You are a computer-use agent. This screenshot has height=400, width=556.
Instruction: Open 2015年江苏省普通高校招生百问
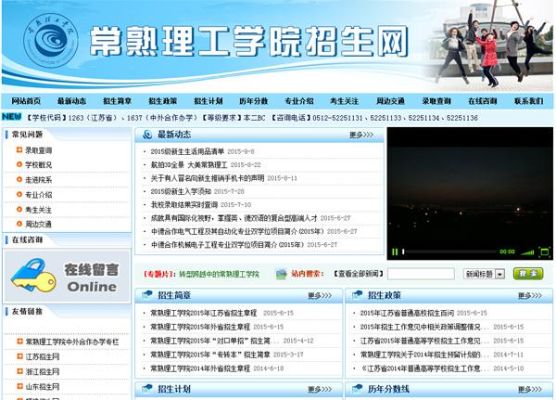pyautogui.click(x=407, y=313)
